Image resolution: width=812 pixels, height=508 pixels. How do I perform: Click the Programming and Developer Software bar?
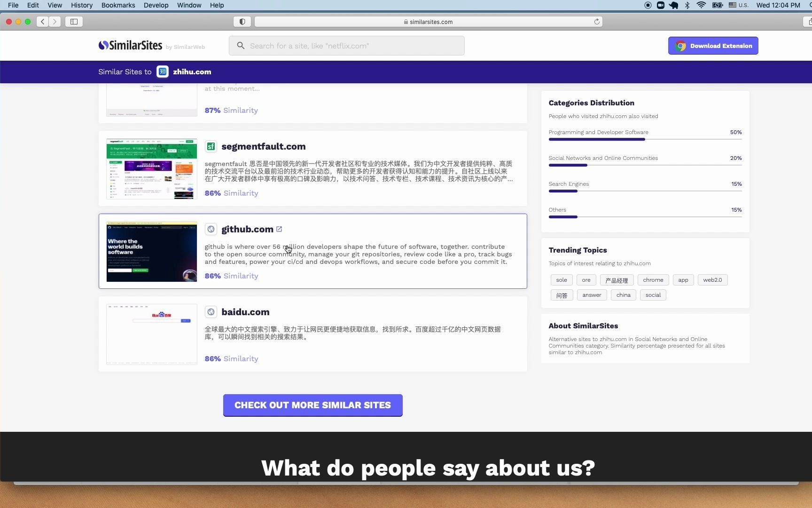[645, 139]
